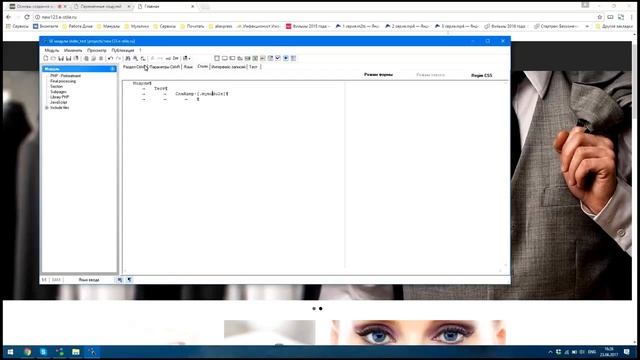Open the Изменить menu
This screenshot has width=640, height=360.
[x=73, y=50]
